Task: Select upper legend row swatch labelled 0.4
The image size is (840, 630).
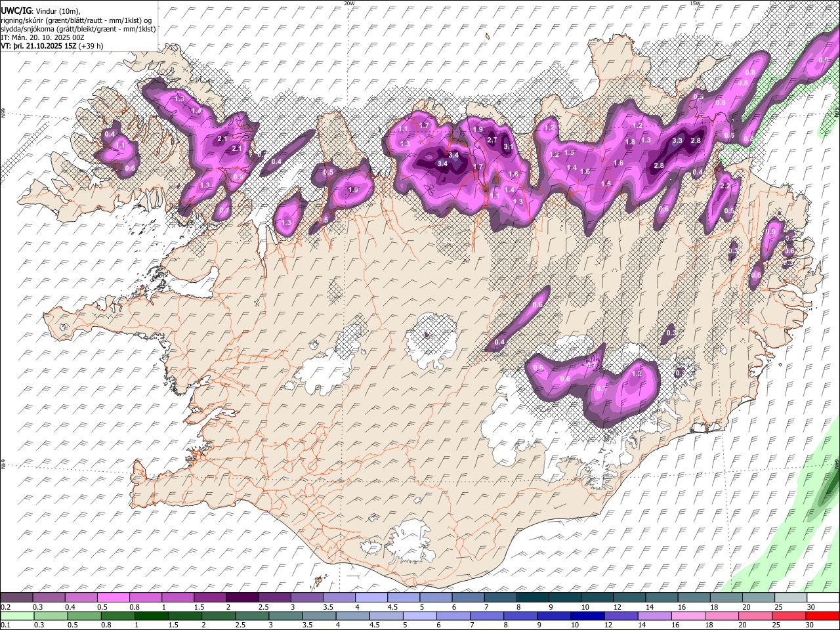Action: 81,598
